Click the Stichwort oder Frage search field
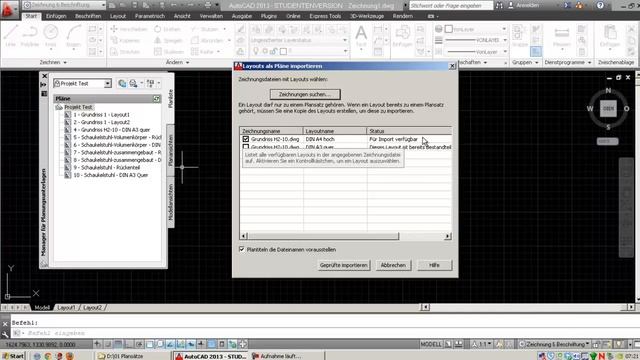 click(451, 5)
